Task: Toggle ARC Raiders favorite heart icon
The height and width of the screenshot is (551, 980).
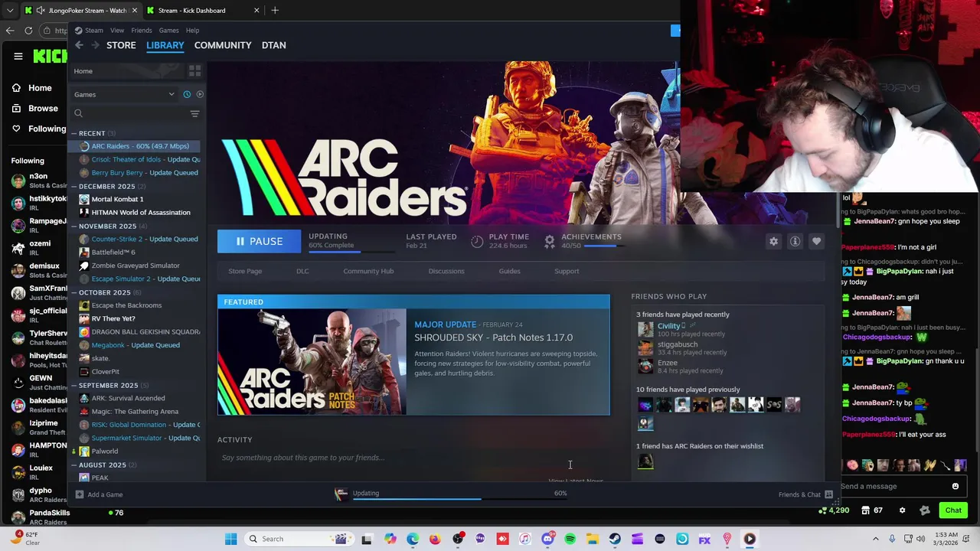Action: pyautogui.click(x=816, y=241)
